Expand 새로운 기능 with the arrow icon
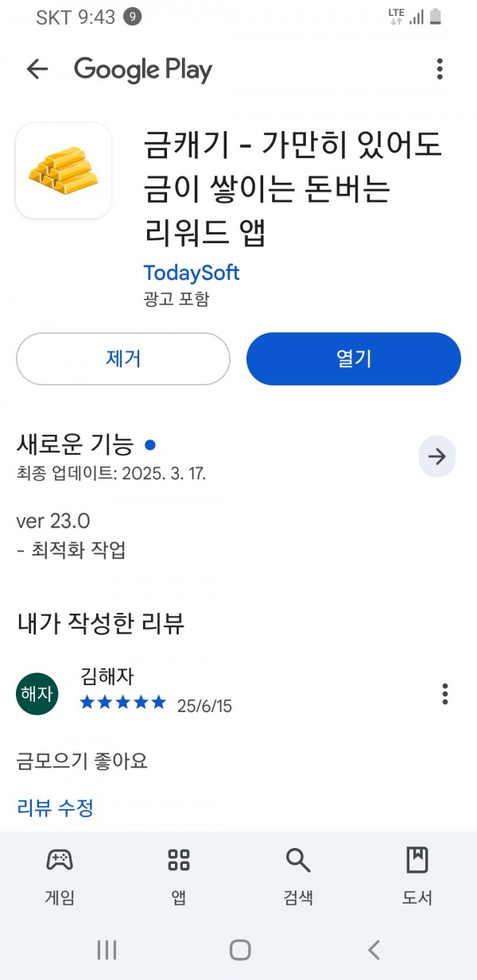 point(437,456)
